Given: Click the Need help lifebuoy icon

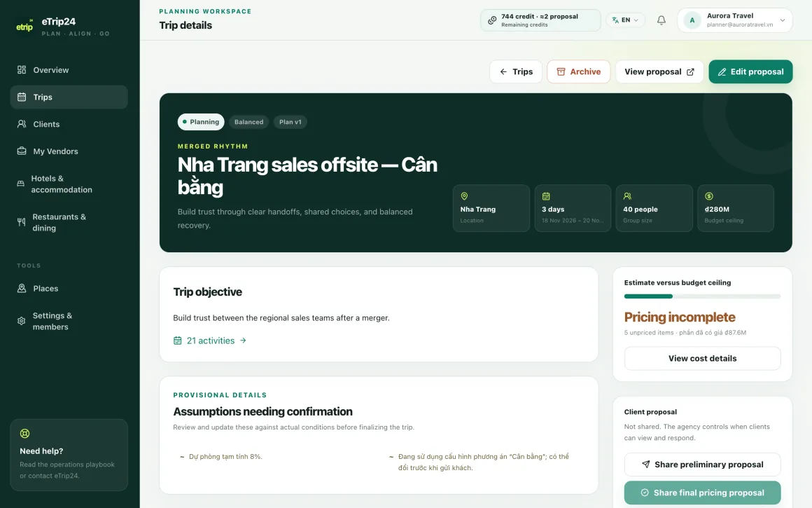Looking at the screenshot, I should pos(24,433).
